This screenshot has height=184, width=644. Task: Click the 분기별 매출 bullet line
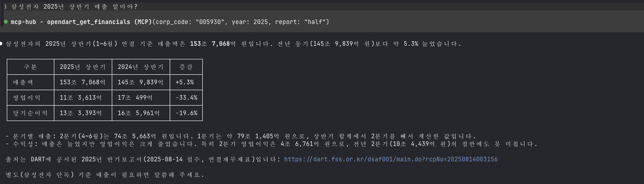pos(241,136)
